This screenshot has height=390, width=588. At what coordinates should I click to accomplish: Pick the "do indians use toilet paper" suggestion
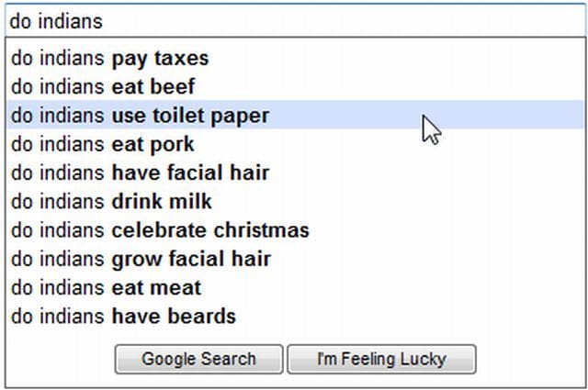[140, 116]
